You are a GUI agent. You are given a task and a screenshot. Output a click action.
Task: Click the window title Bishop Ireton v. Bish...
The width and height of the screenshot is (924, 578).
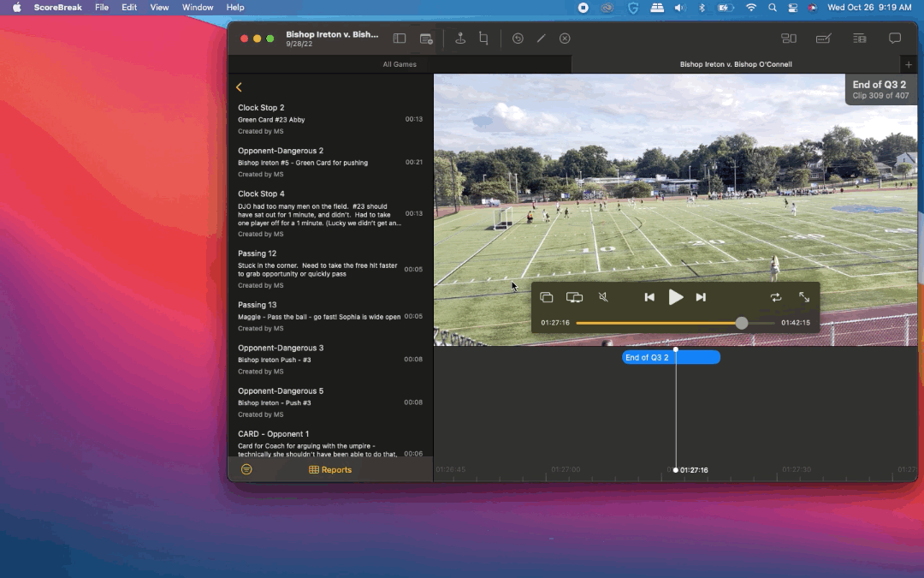point(332,34)
